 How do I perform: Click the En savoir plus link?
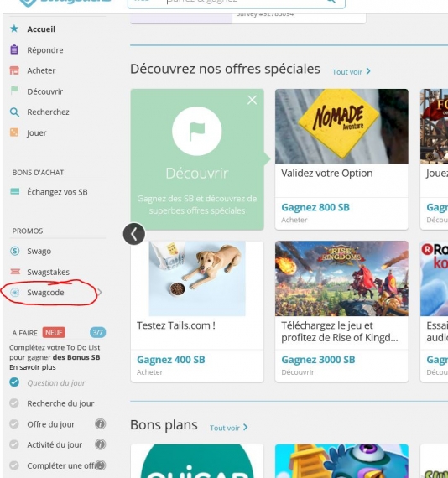pyautogui.click(x=33, y=367)
